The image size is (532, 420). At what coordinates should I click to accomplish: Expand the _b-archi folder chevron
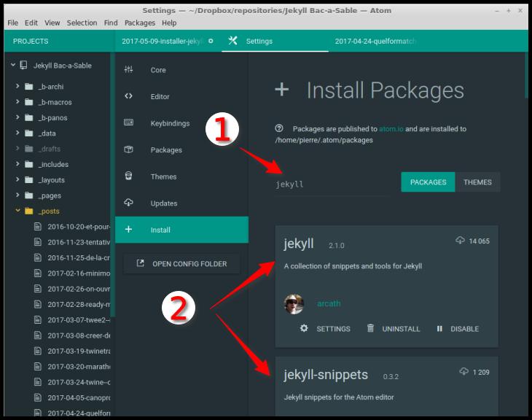pos(17,86)
